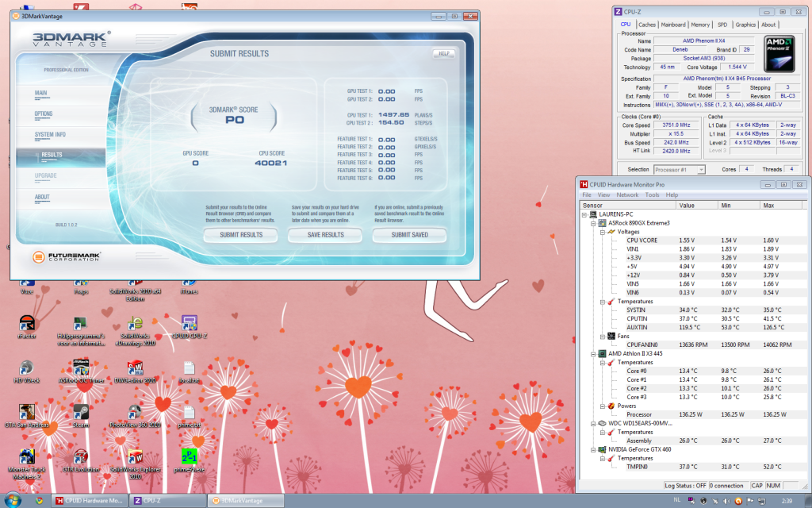Open the Tools menu in Hardware Monitor
The height and width of the screenshot is (508, 812).
(652, 195)
